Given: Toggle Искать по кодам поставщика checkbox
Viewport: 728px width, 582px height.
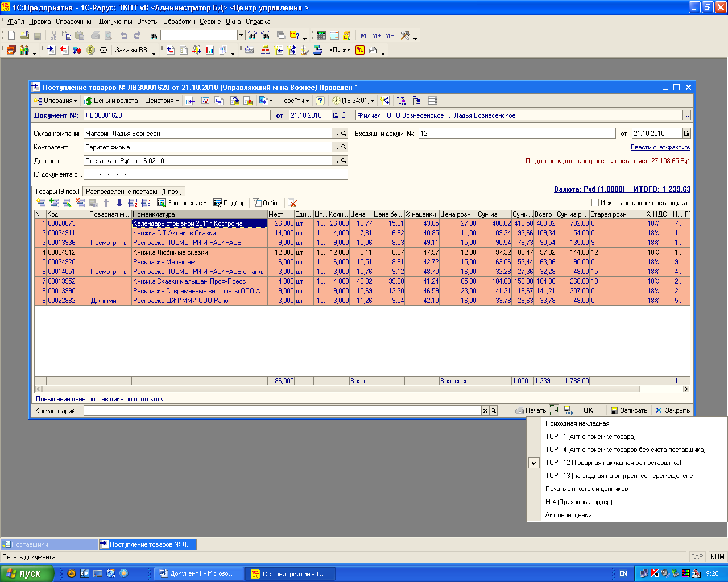Looking at the screenshot, I should click(x=595, y=203).
